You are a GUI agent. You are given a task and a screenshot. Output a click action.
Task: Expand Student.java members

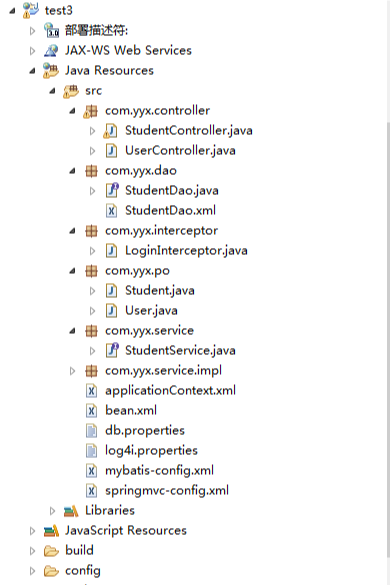93,291
